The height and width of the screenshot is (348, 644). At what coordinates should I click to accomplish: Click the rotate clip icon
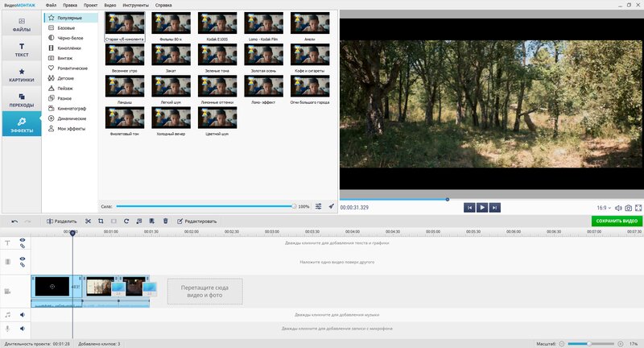[126, 221]
